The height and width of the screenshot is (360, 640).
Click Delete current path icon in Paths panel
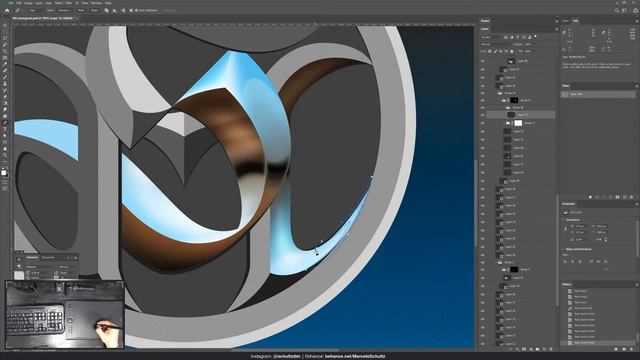(x=631, y=197)
